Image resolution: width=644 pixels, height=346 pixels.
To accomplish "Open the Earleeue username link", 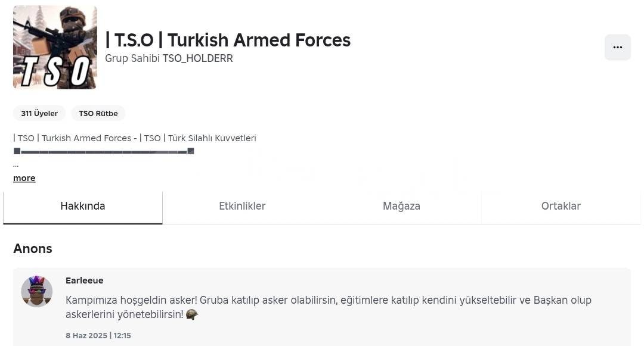I will point(84,280).
